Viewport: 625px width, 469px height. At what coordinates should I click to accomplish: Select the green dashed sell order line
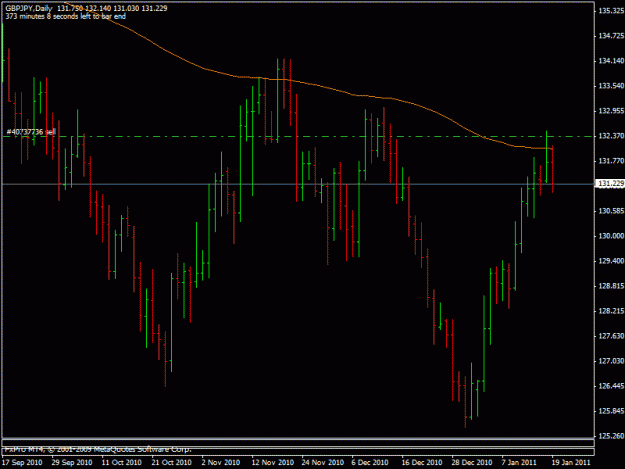pyautogui.click(x=298, y=137)
